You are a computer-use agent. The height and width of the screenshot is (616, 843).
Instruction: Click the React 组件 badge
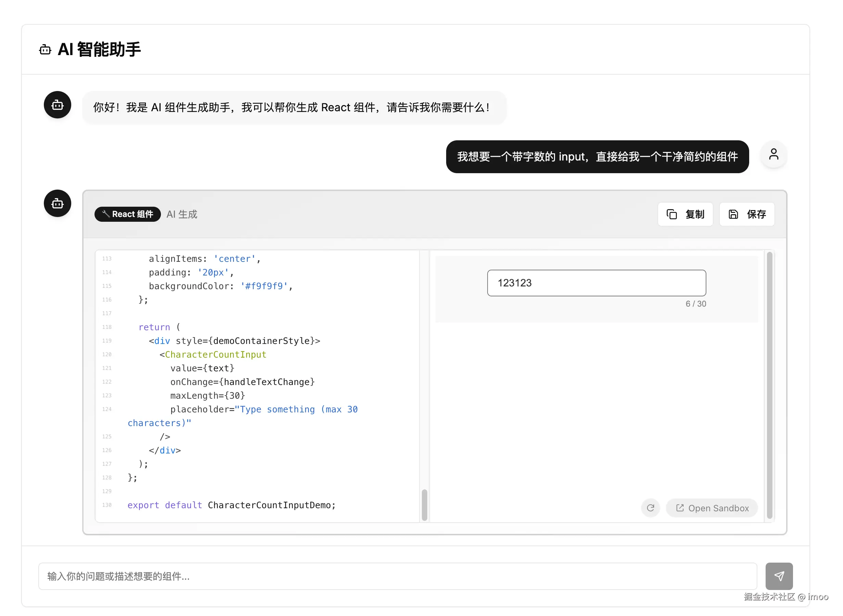point(128,215)
